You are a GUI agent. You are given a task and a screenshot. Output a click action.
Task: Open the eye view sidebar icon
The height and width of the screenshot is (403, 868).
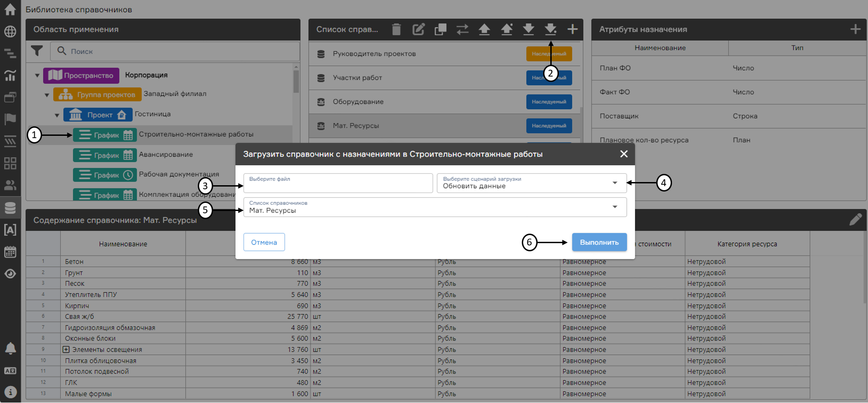point(10,273)
